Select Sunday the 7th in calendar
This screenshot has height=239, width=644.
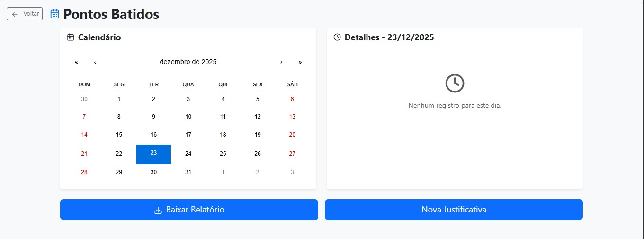pyautogui.click(x=84, y=117)
